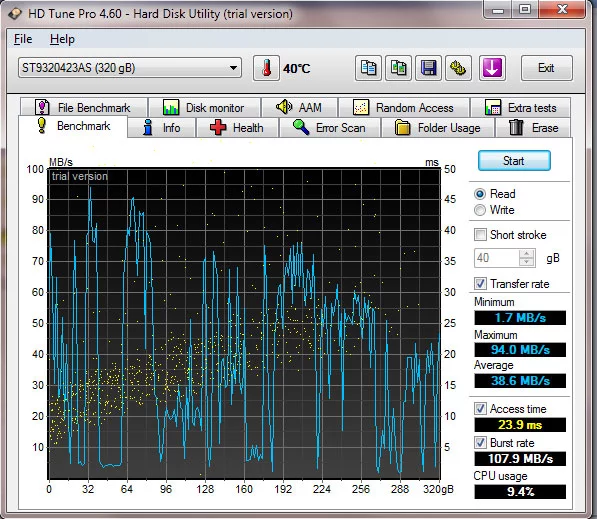Open the Health tab with red cross

[237, 128]
